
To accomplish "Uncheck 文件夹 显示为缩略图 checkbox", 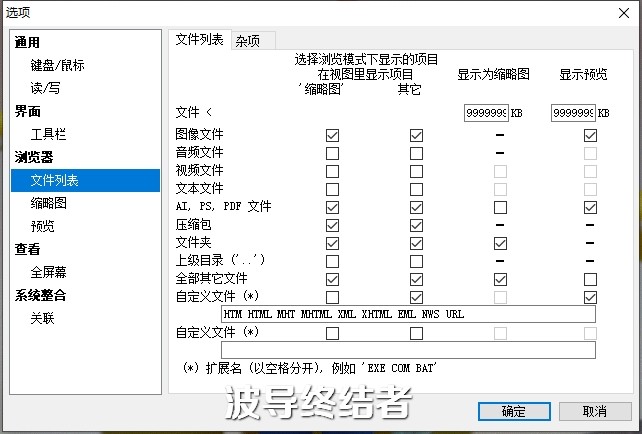I will click(500, 244).
